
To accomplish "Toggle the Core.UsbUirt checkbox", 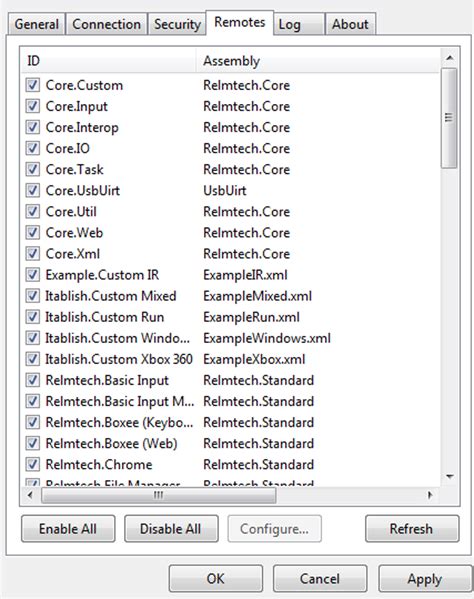I will (x=32, y=190).
